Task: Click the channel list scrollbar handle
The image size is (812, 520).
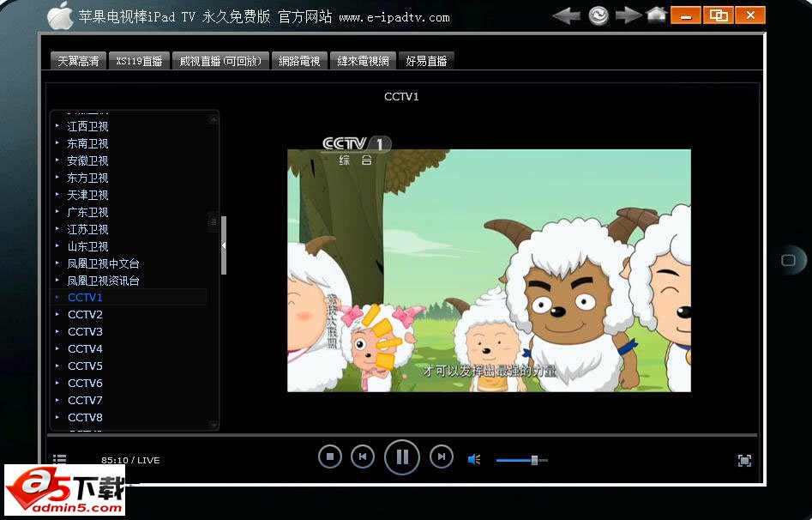Action: click(214, 221)
